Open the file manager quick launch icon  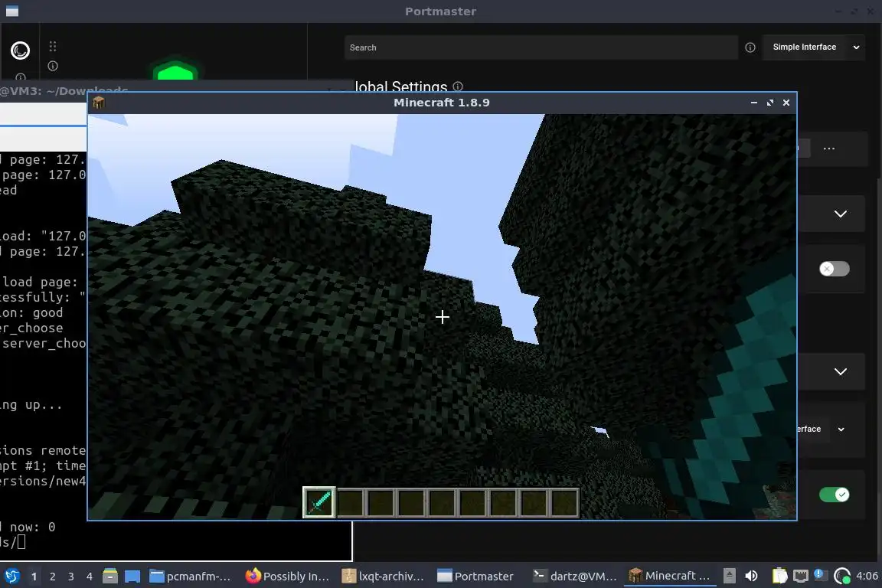click(x=110, y=576)
